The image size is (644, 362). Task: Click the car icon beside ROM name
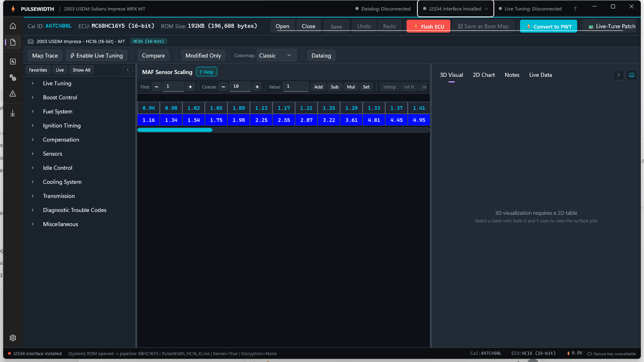tap(31, 41)
